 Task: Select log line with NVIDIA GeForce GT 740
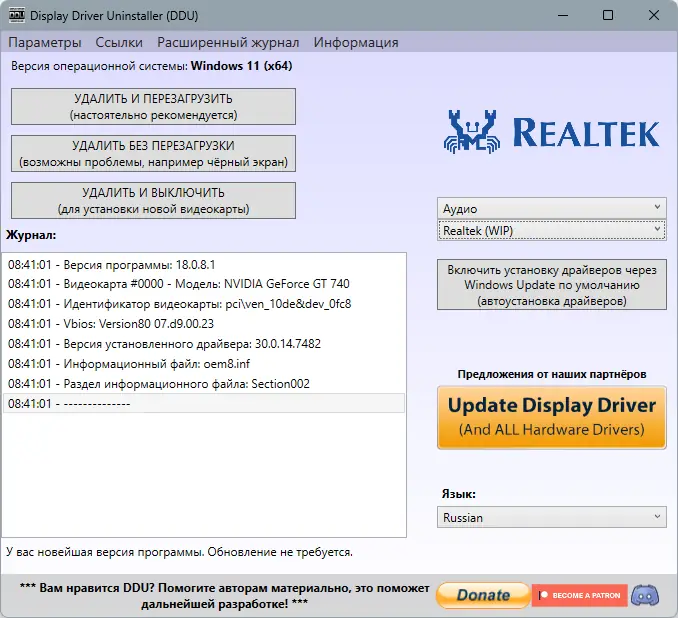click(x=204, y=284)
